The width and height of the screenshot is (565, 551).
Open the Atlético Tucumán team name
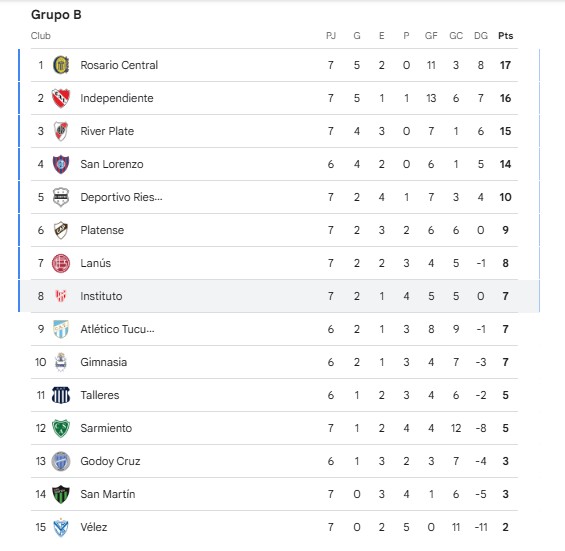[117, 329]
